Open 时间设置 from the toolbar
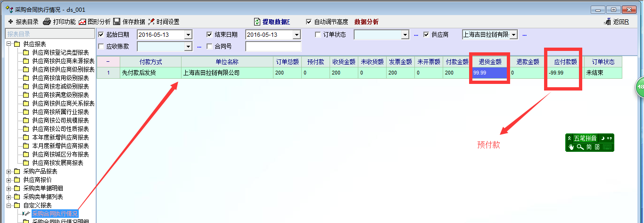Image resolution: width=644 pixels, height=223 pixels. [151, 22]
